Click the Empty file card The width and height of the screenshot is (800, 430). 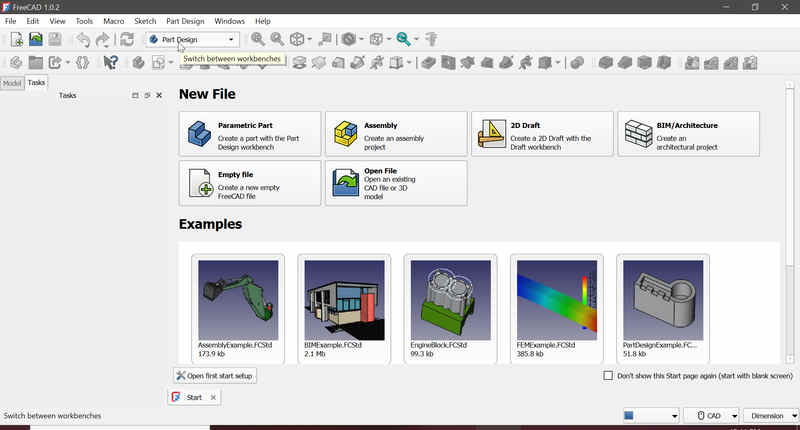250,183
